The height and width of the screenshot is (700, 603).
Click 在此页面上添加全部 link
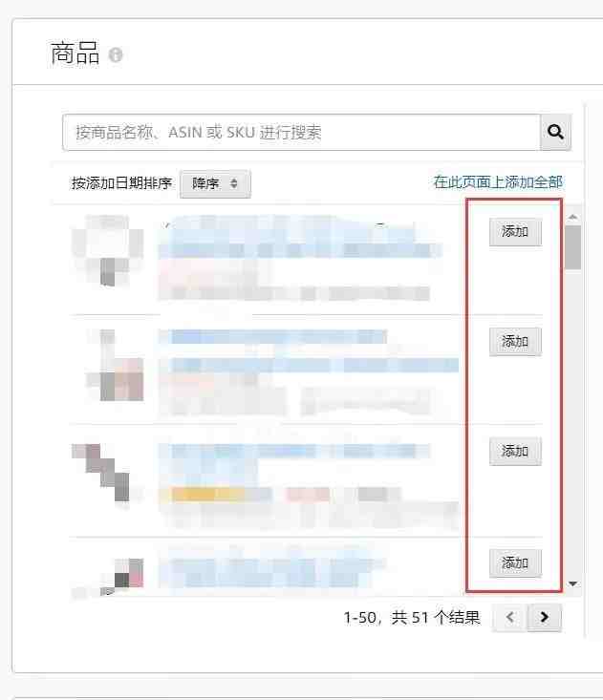tap(498, 182)
